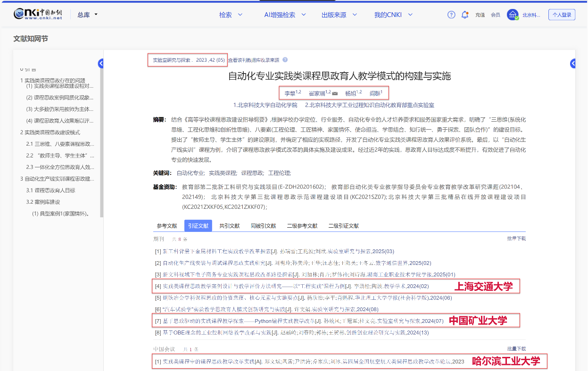Collapse the left outline panel arrow
Viewport: 588px width, 371px height.
point(101,64)
